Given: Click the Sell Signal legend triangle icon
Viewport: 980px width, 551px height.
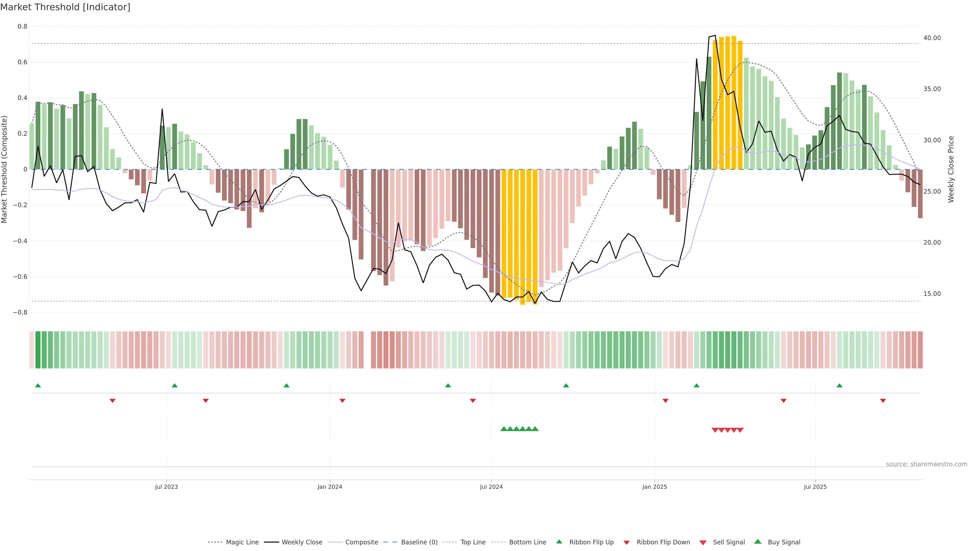Looking at the screenshot, I should (703, 542).
